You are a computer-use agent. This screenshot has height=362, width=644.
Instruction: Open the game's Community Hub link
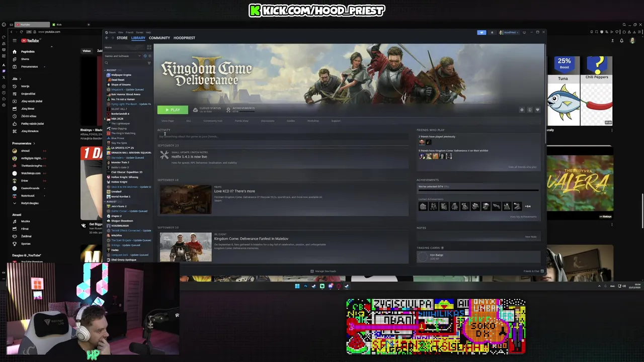coord(213,121)
